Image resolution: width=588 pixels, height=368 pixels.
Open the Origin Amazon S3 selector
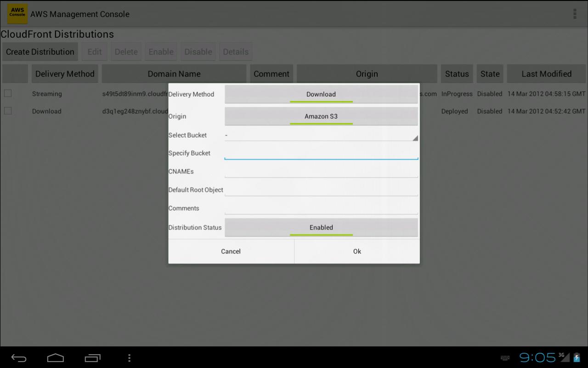coord(321,116)
